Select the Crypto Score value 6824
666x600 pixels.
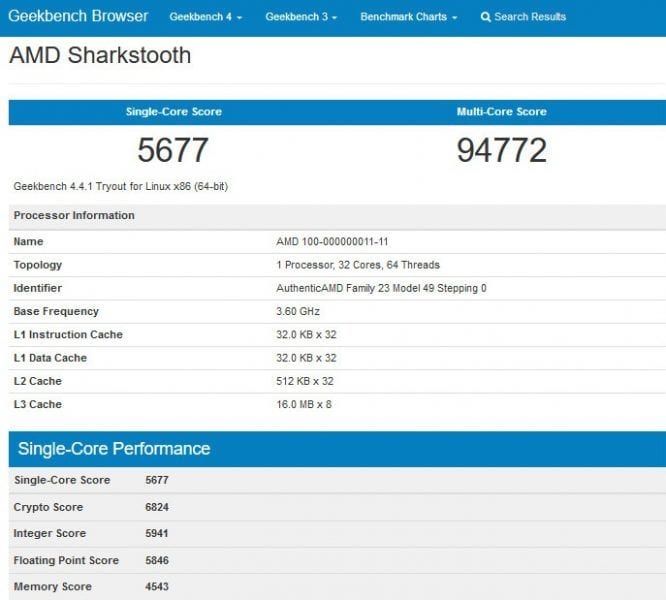coord(157,507)
